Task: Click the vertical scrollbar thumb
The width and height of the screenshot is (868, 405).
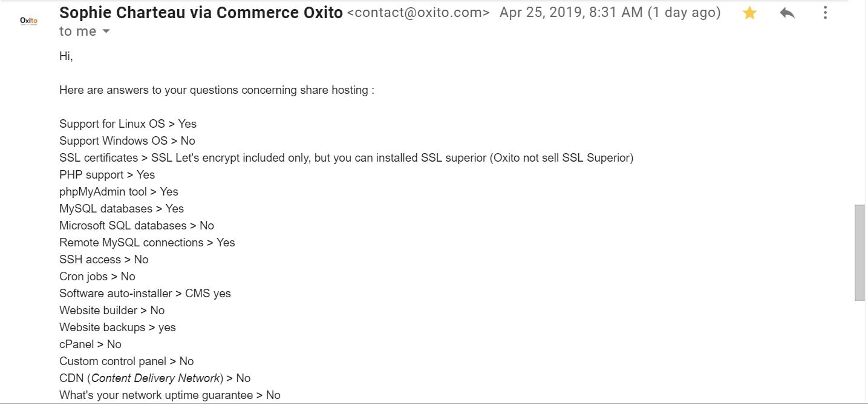Action: pyautogui.click(x=860, y=252)
